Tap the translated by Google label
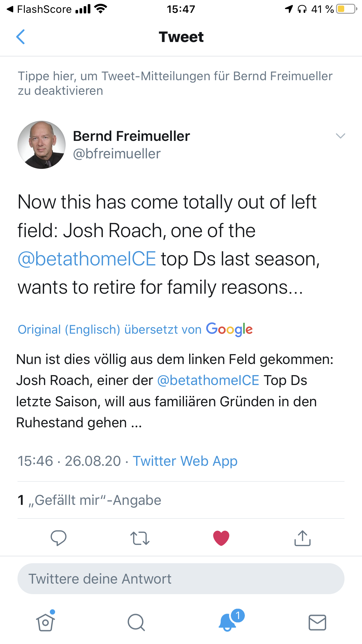Viewport: 362px width, 644px height. pyautogui.click(x=135, y=329)
